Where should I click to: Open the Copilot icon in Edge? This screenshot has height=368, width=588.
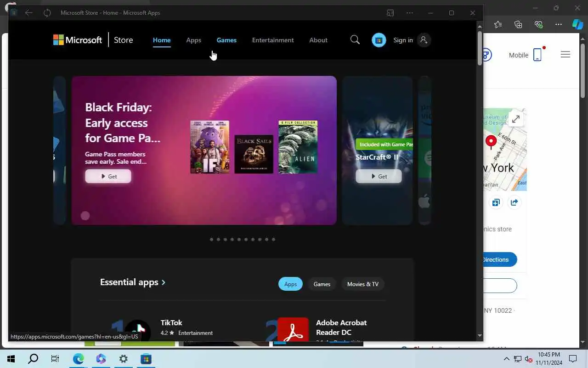click(x=577, y=24)
